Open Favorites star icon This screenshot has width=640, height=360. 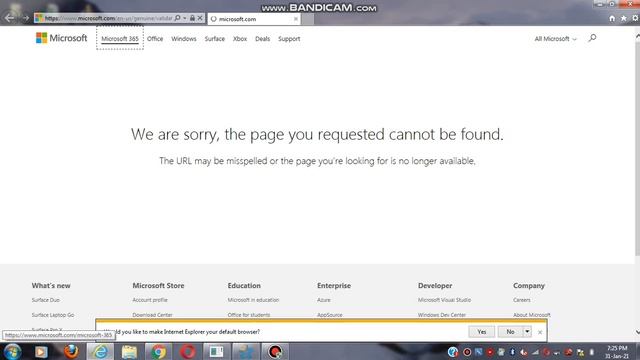624,18
